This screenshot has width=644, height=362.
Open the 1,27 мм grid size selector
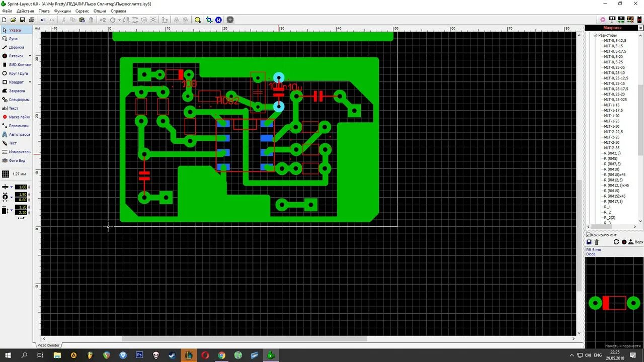click(x=20, y=174)
